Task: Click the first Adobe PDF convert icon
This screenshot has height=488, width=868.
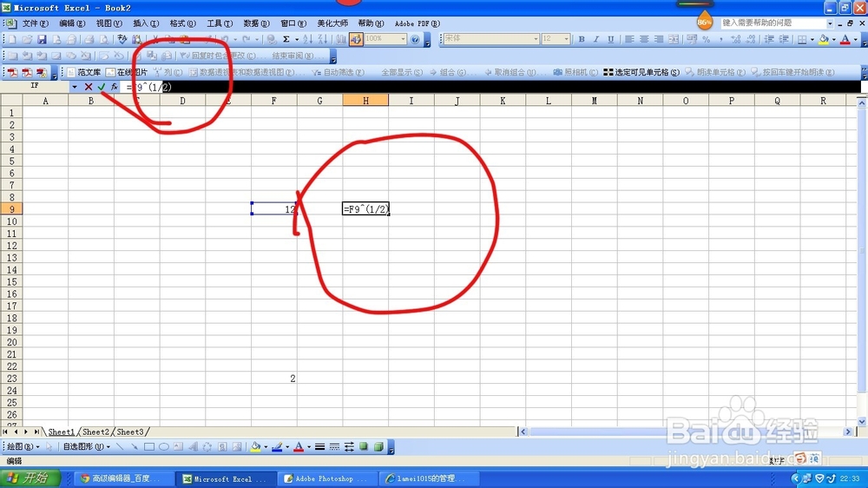Action: [12, 73]
